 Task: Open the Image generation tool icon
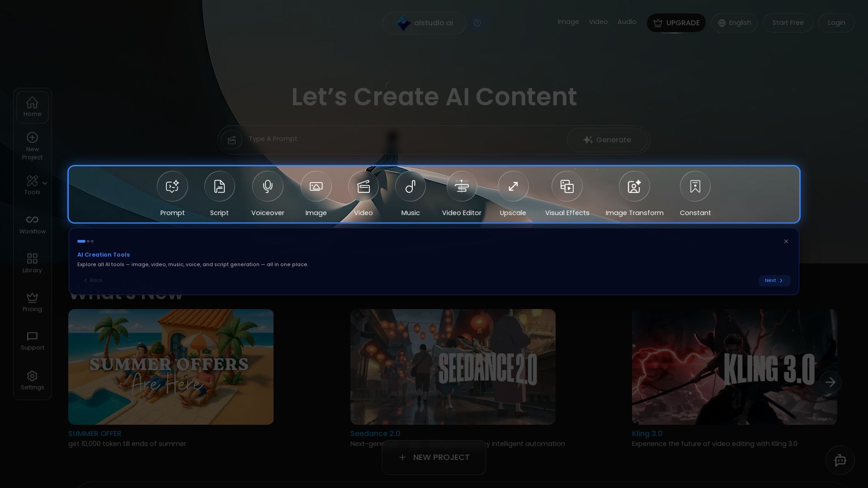click(x=316, y=186)
